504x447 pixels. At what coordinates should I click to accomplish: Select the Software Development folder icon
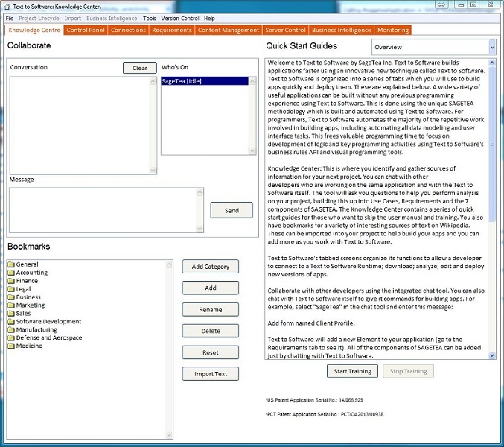pyautogui.click(x=11, y=322)
